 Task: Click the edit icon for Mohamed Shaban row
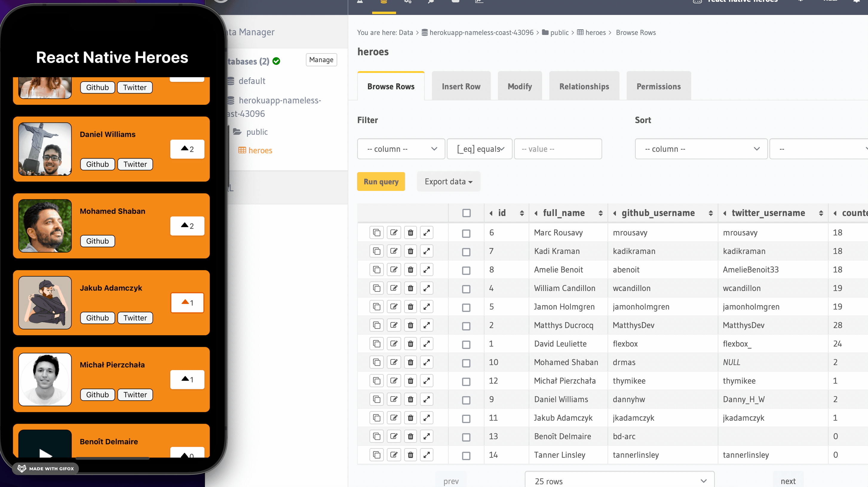394,362
